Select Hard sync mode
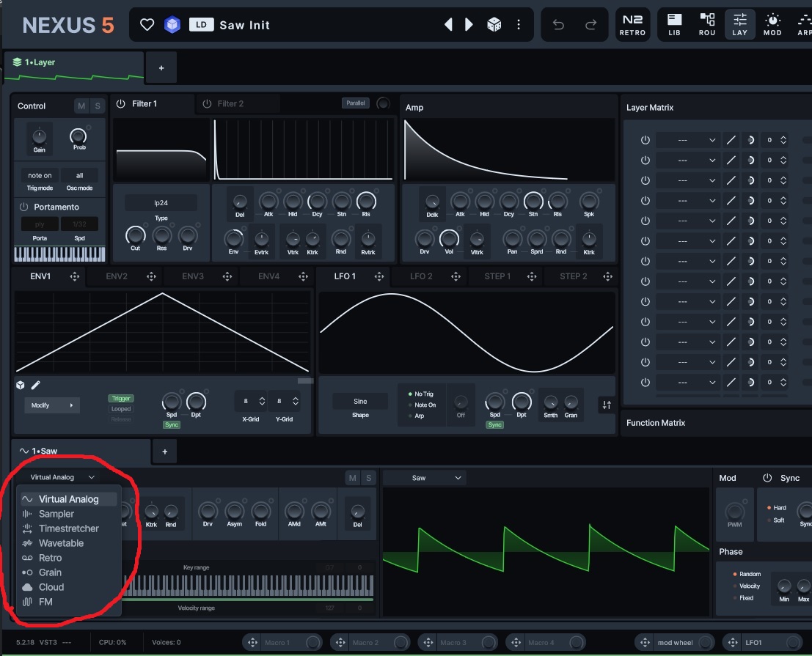 coord(776,508)
